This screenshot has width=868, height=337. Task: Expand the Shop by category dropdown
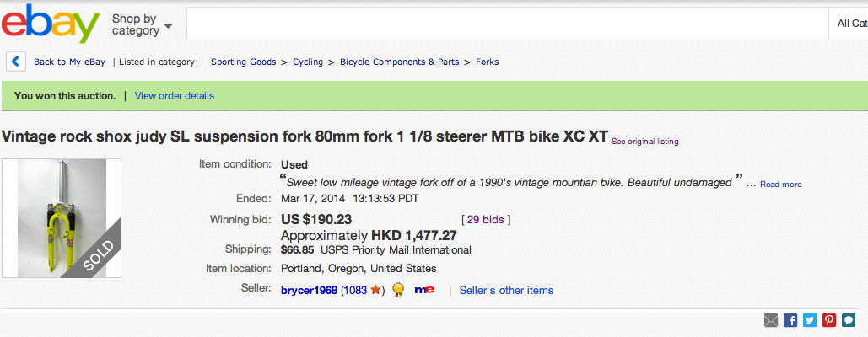click(x=142, y=24)
